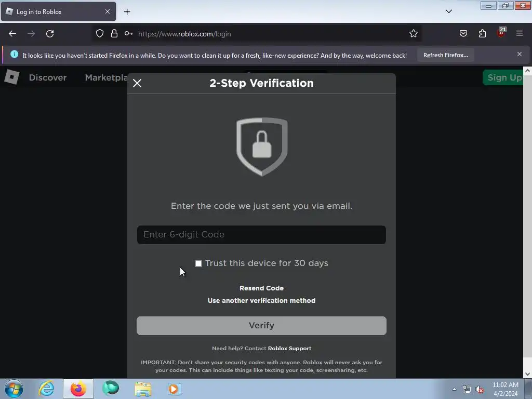The height and width of the screenshot is (399, 532).
Task: Open the green globe browser taskbar icon
Action: pos(111,389)
